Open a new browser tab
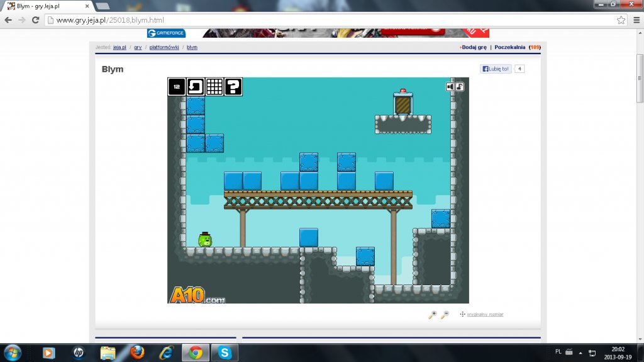The image size is (644, 362). [x=103, y=6]
